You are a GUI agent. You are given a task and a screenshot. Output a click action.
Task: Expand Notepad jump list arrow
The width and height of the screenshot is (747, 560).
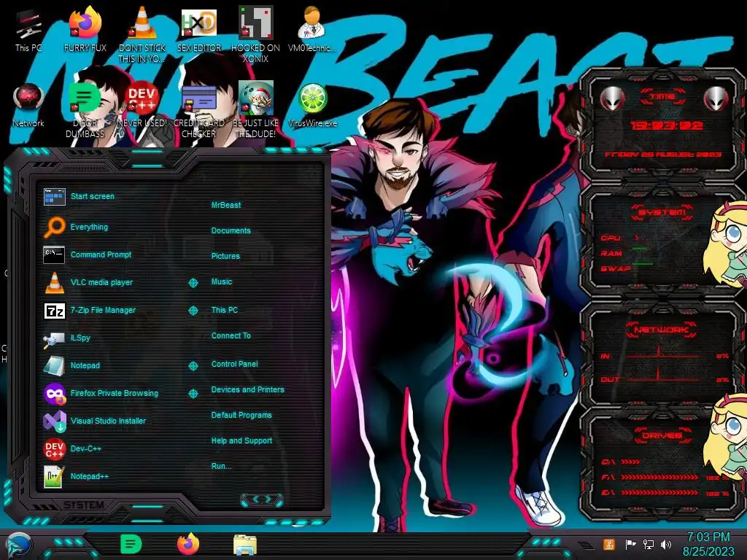tap(193, 366)
